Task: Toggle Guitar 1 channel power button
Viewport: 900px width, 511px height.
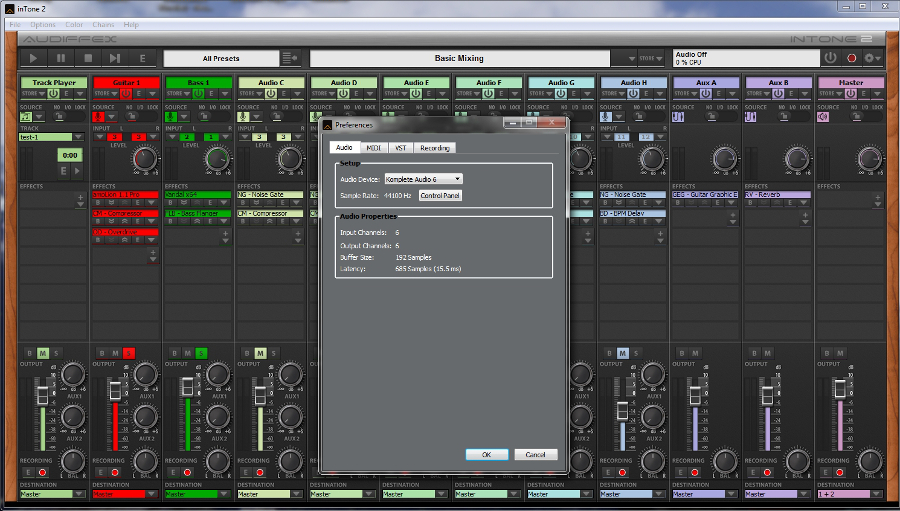Action: [x=126, y=94]
